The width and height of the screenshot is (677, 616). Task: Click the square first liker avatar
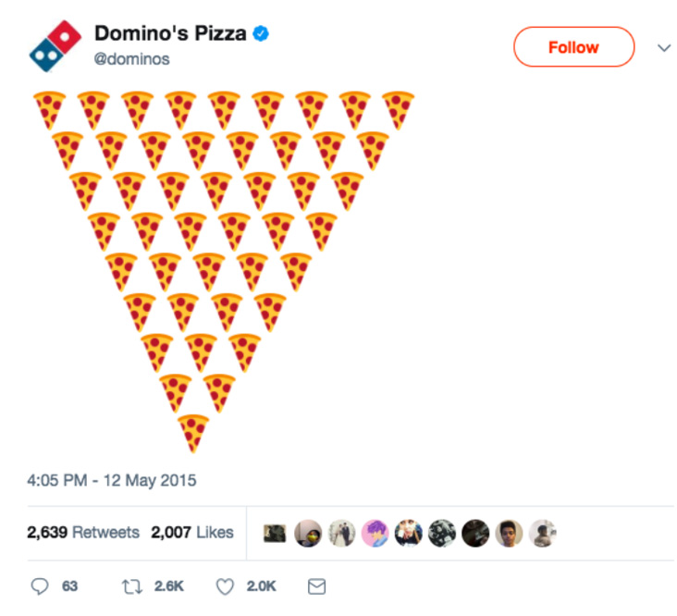[x=275, y=533]
